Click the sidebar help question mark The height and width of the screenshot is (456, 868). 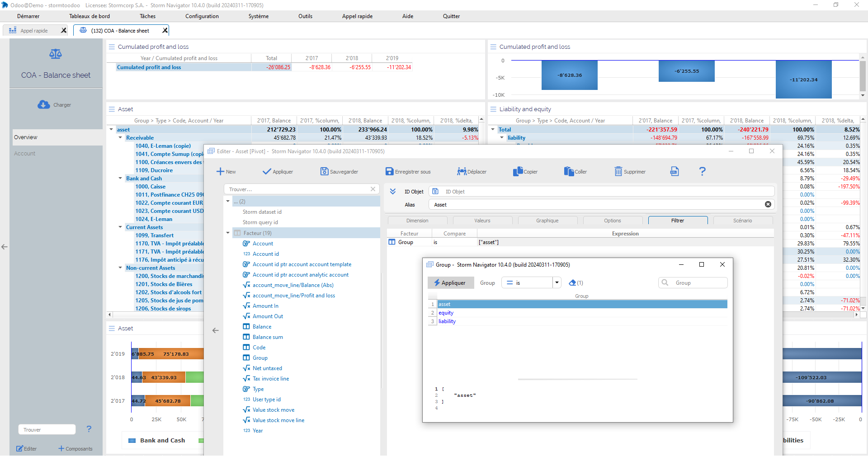(89, 429)
